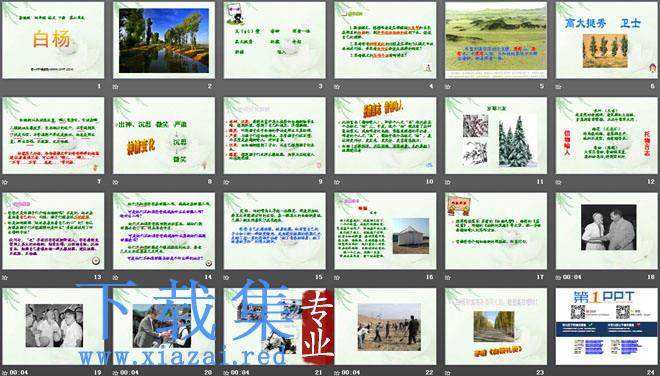Viewport: 660px width, 376px height.
Task: Click the transition star icon under slide 12
Action: click(x=558, y=182)
